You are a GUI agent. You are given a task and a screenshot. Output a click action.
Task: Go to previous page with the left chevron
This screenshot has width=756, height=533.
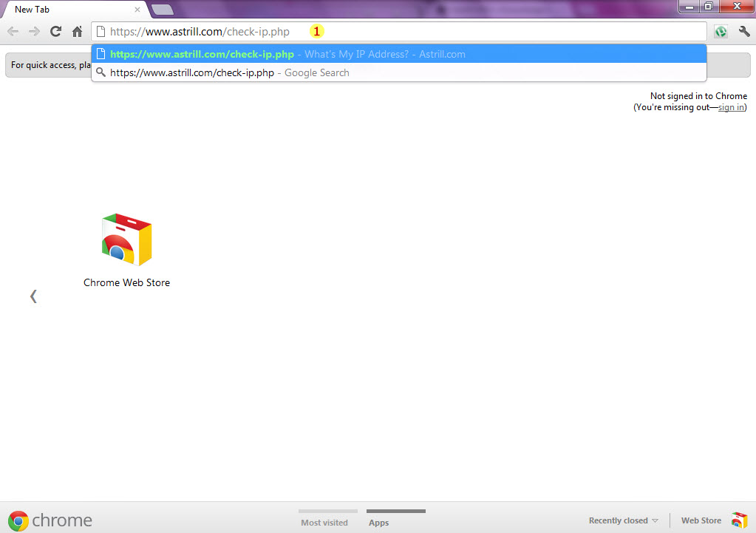tap(33, 296)
